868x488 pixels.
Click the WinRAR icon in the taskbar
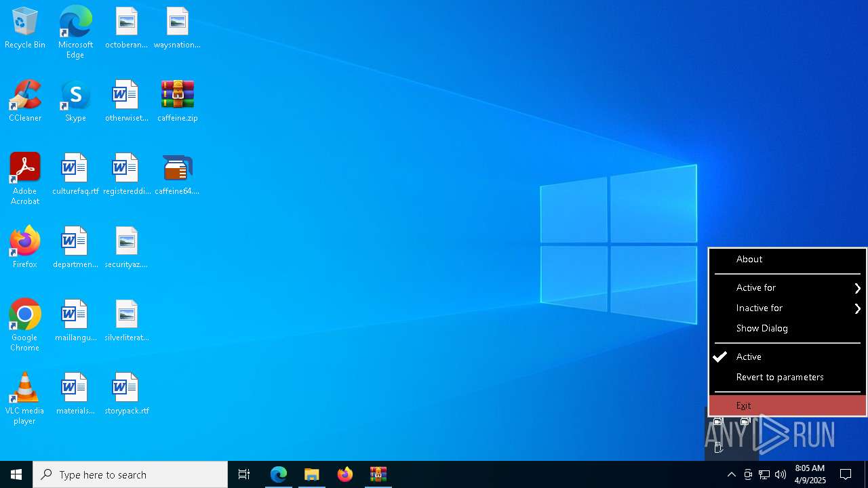pyautogui.click(x=378, y=474)
